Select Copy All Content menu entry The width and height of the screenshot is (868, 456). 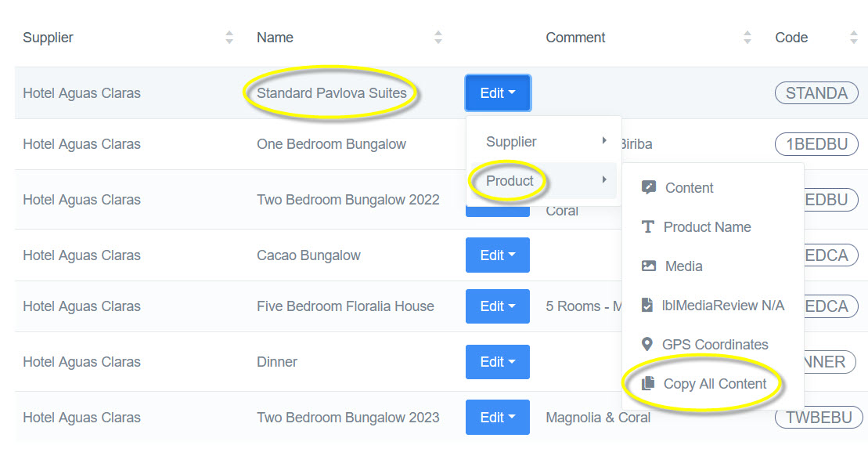click(715, 384)
